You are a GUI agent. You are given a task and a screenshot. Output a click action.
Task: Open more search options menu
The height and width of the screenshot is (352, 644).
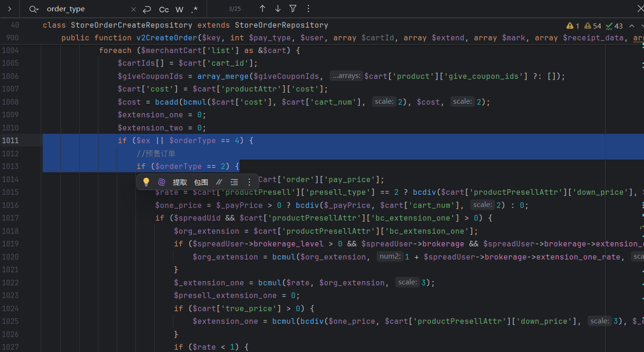308,8
